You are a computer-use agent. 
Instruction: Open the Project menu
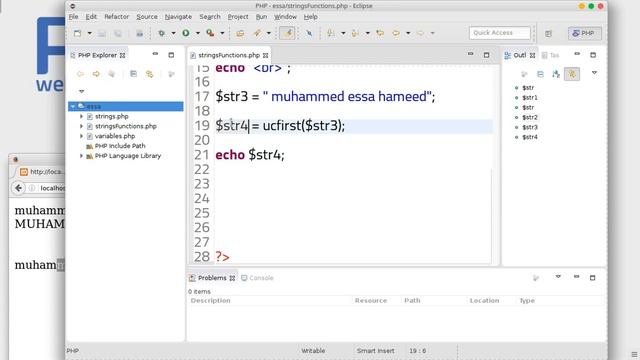click(238, 17)
